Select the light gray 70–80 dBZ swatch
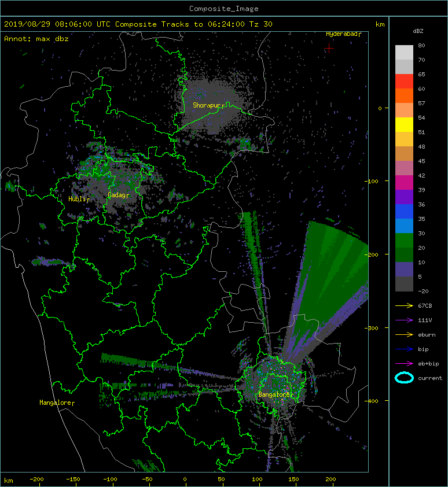Screen dimensions: 448x487 coord(404,52)
